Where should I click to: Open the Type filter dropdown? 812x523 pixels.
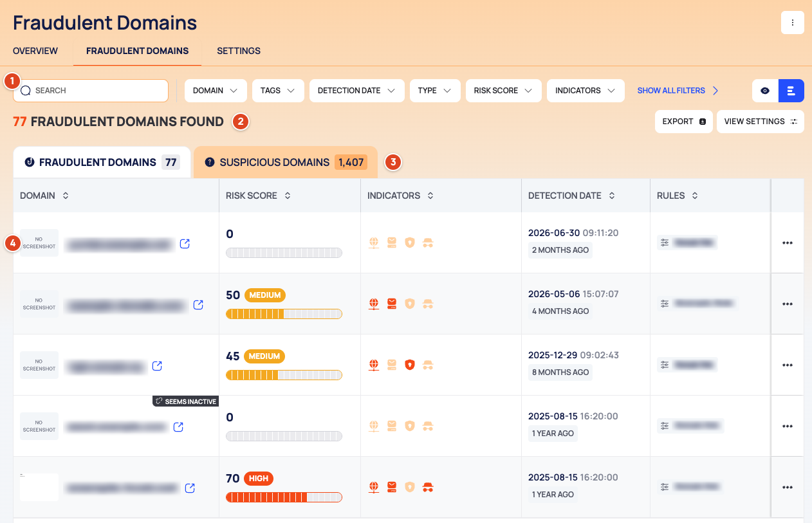point(435,91)
